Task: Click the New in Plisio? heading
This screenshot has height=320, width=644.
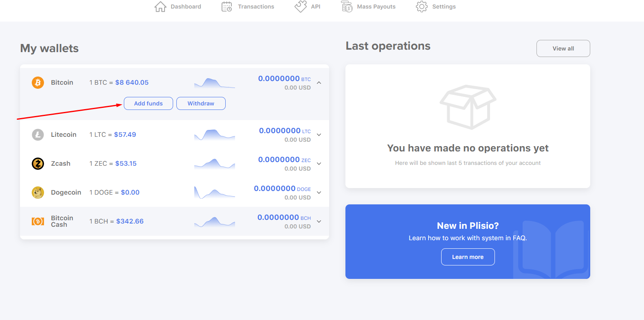Action: coord(468,226)
